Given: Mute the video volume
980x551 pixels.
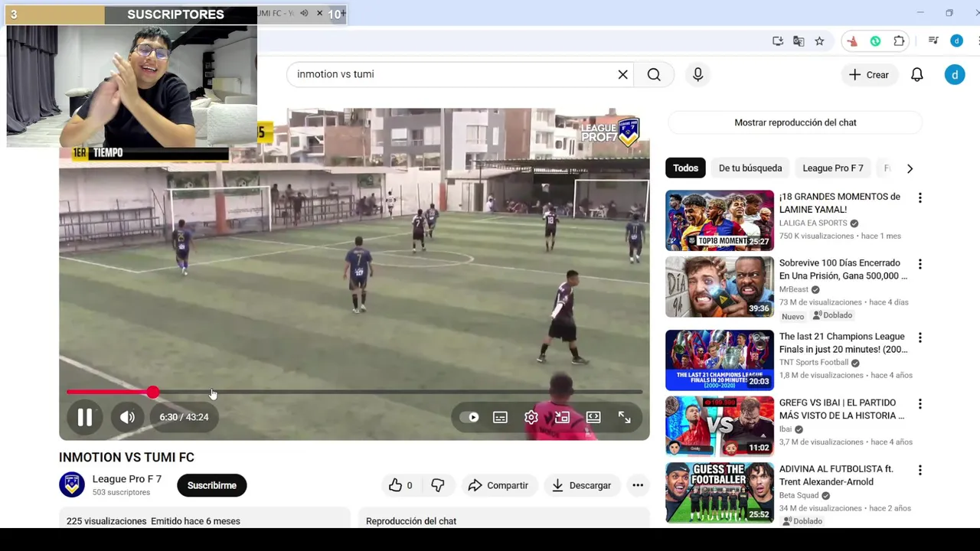Looking at the screenshot, I should (127, 417).
